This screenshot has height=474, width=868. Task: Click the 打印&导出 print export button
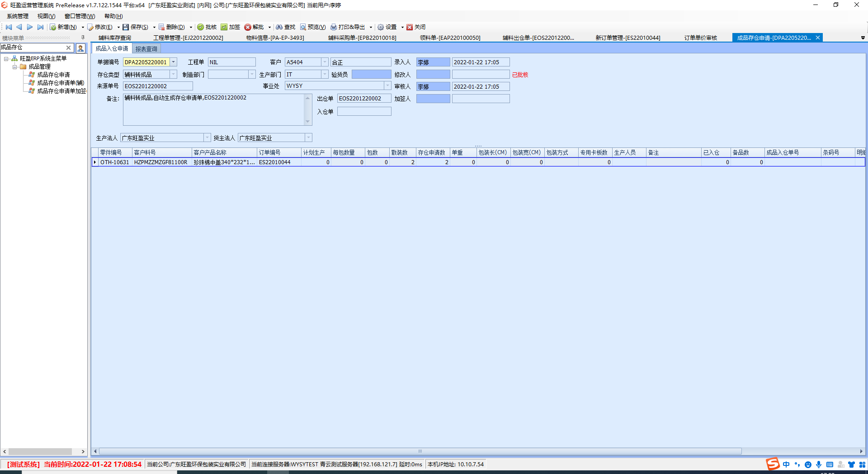[348, 27]
